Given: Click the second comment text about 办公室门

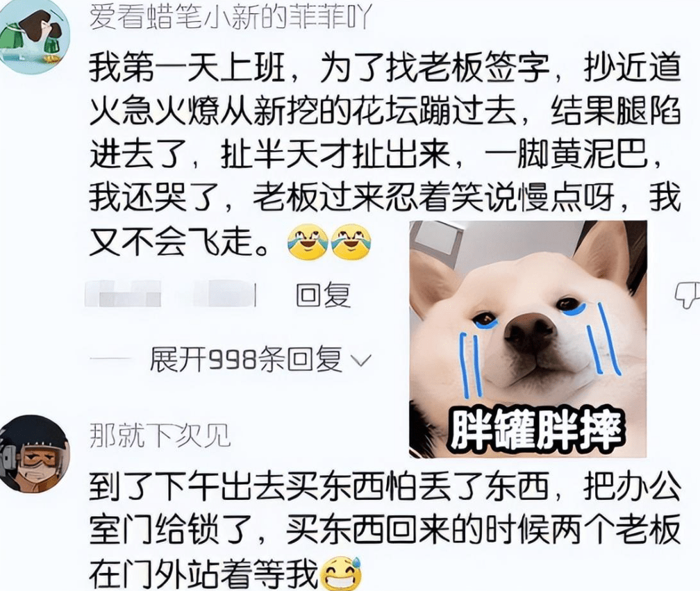Looking at the screenshot, I should tap(385, 530).
